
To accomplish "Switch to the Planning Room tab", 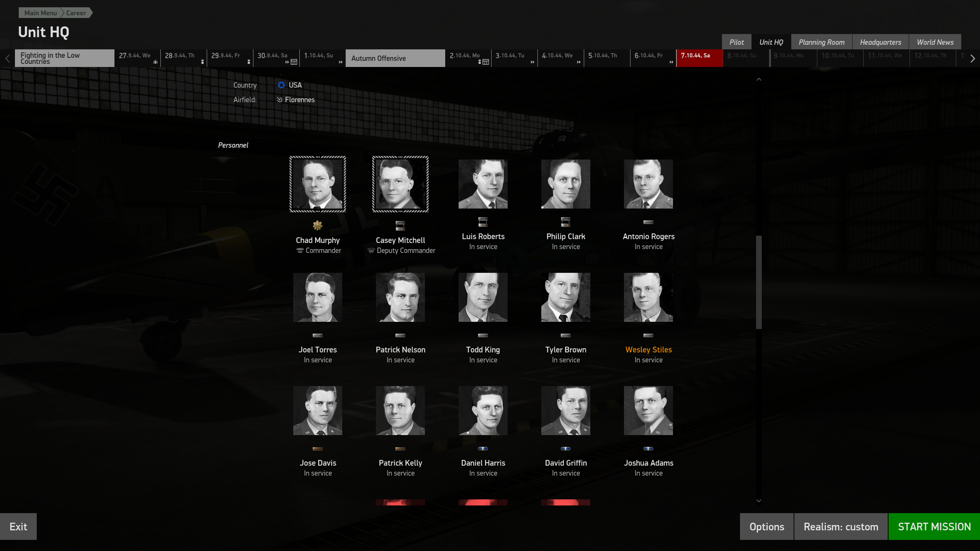I will 822,42.
